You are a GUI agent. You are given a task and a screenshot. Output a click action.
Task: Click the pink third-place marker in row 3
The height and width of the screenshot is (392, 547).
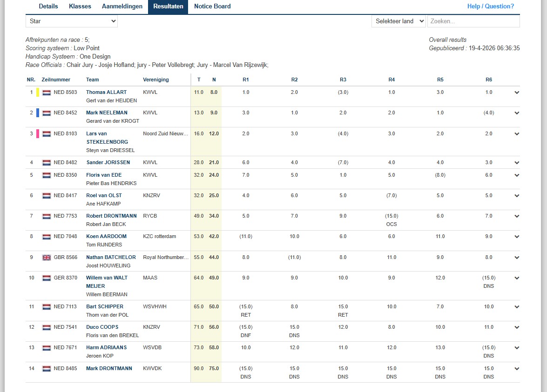click(38, 134)
